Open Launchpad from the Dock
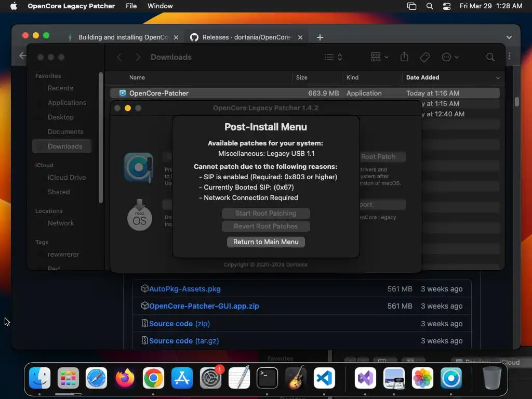The image size is (532, 399). [68, 378]
